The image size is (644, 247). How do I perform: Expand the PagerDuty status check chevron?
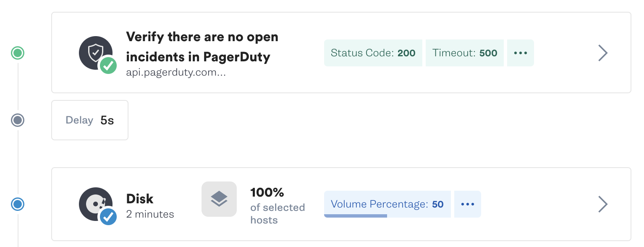tap(603, 53)
